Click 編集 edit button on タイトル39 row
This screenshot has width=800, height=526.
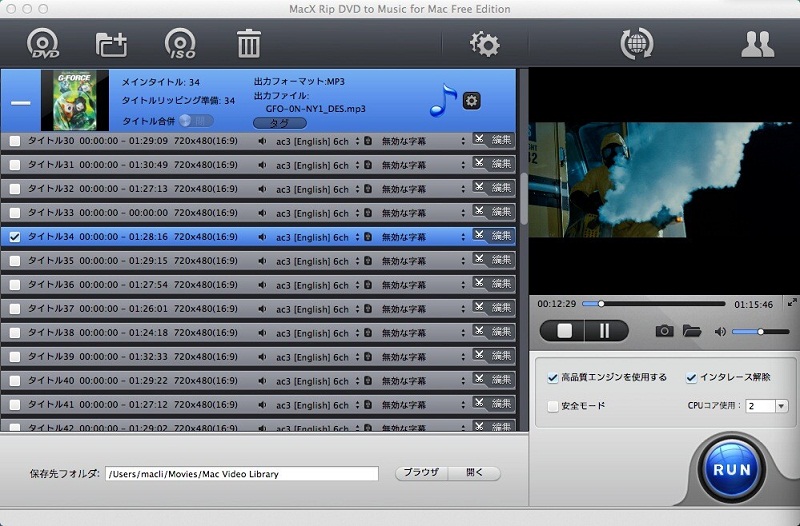point(501,355)
